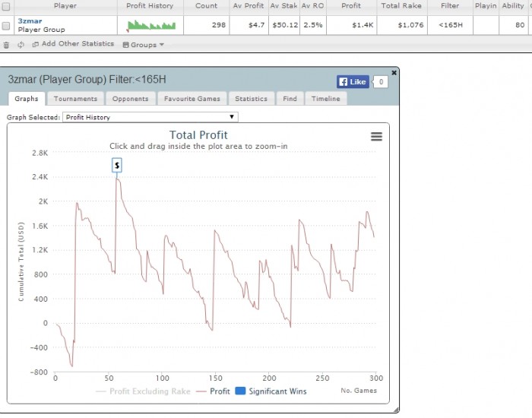
Task: Open the Statistics tab
Action: tap(251, 99)
